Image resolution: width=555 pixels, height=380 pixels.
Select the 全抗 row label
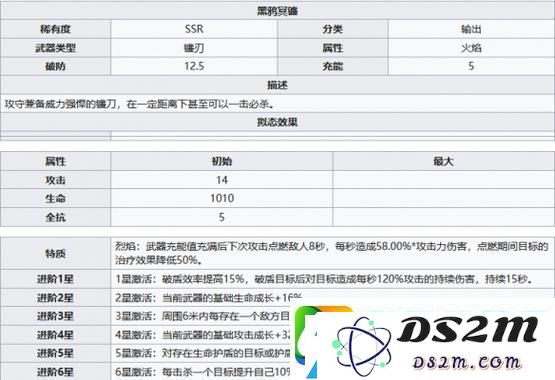pos(55,217)
